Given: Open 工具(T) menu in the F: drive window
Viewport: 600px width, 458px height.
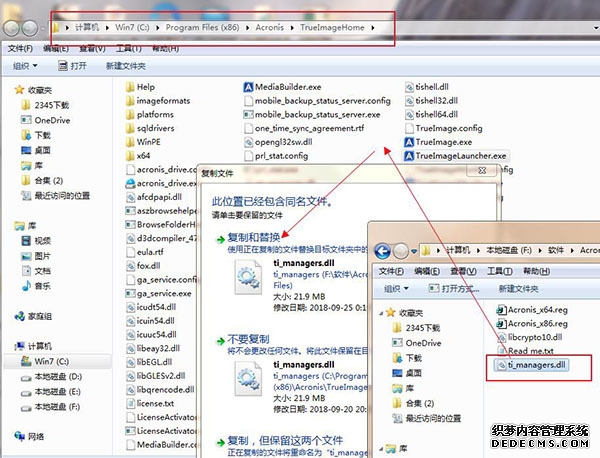Looking at the screenshot, I should pos(500,271).
